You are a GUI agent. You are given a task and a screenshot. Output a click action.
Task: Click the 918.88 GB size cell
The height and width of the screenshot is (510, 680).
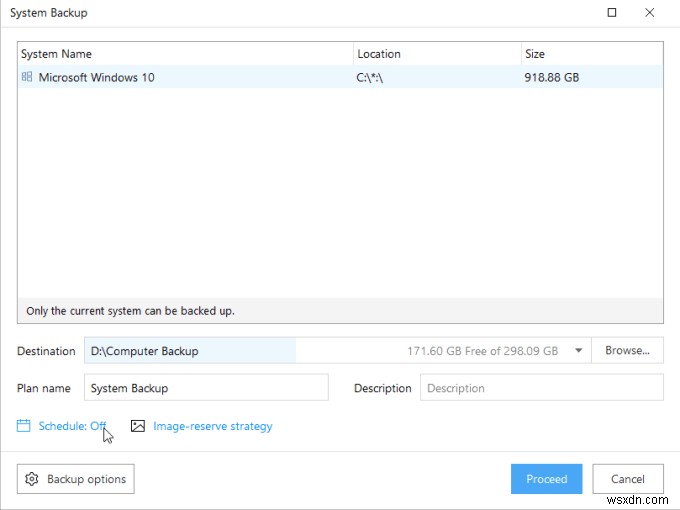point(552,77)
